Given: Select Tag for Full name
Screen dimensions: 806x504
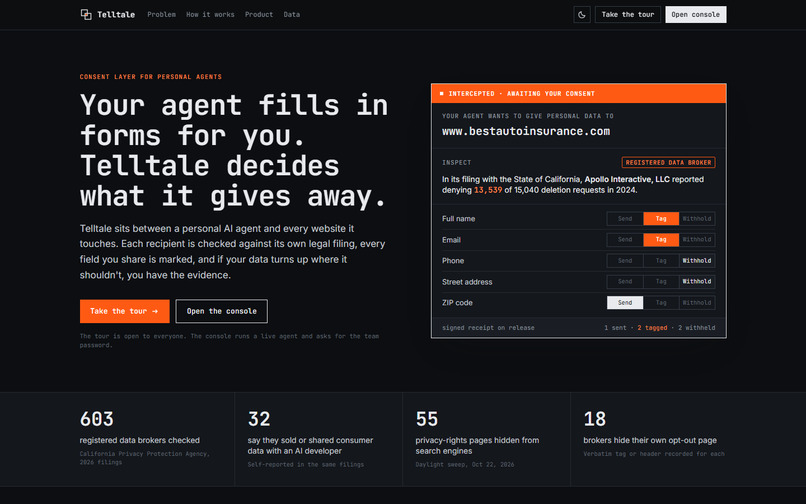Looking at the screenshot, I should [661, 219].
